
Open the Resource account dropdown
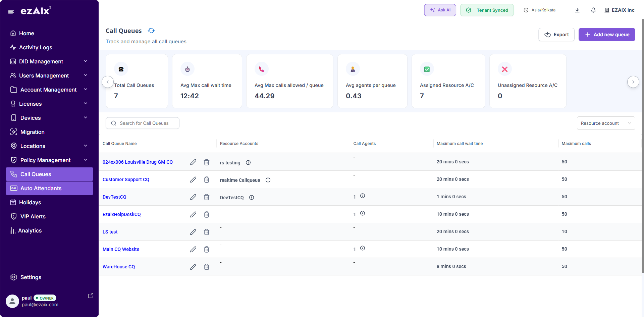606,123
